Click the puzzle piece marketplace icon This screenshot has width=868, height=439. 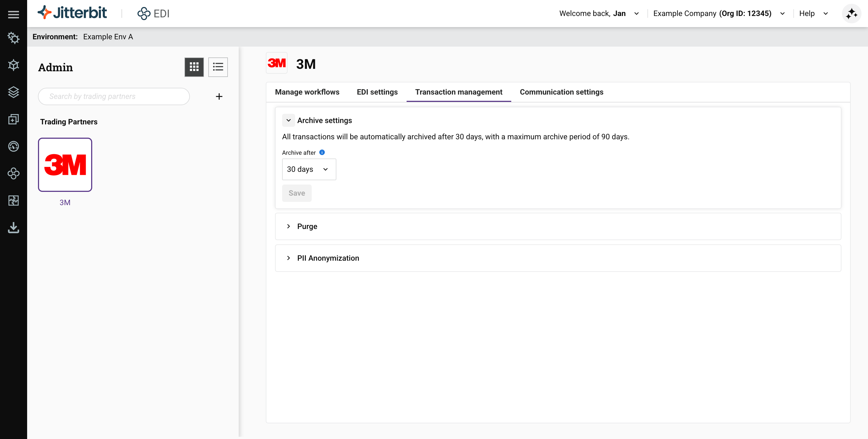coord(14,200)
